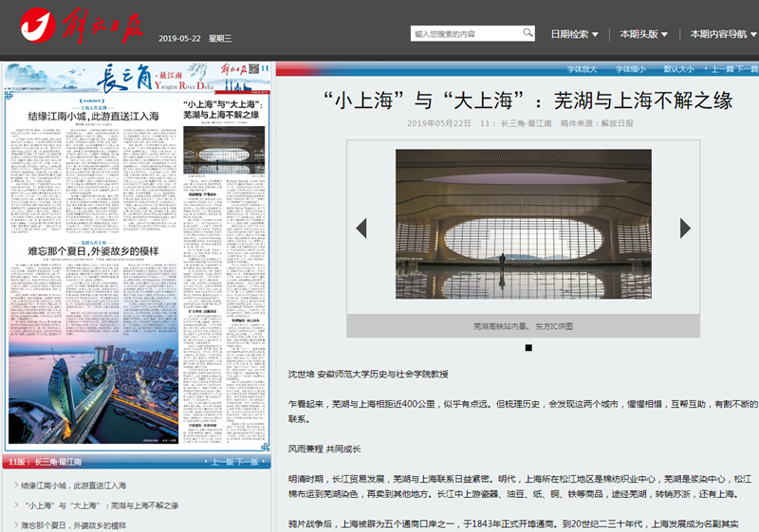Click the search input field
759x532 pixels.
pos(466,34)
